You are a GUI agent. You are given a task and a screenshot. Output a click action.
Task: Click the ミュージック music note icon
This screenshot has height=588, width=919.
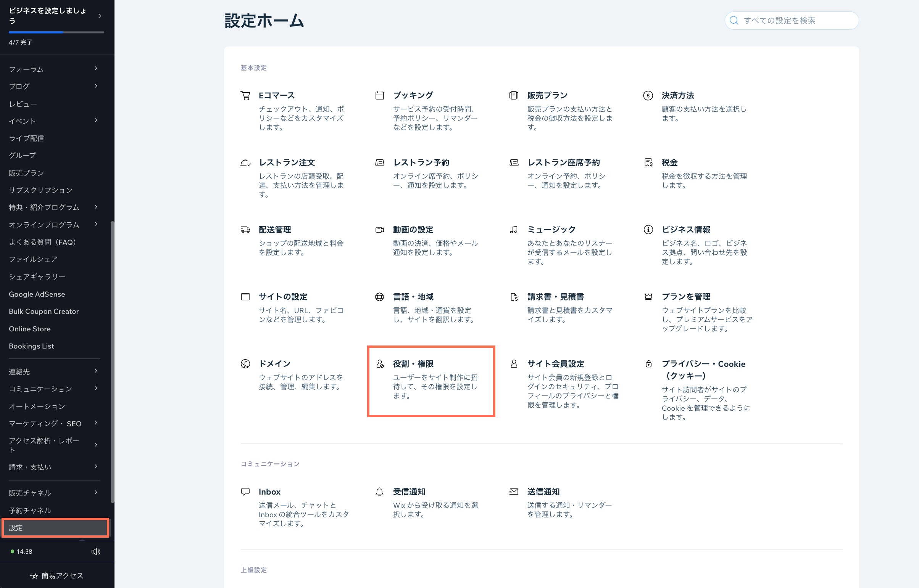click(514, 230)
